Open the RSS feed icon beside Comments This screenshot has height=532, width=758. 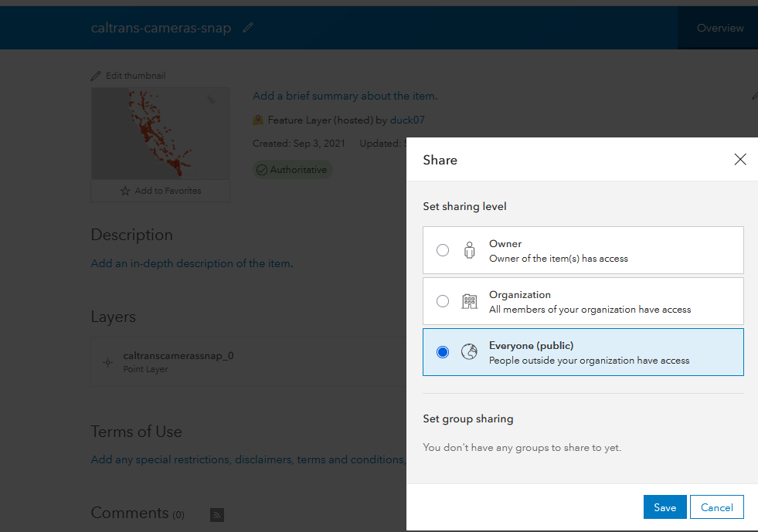[x=216, y=514]
